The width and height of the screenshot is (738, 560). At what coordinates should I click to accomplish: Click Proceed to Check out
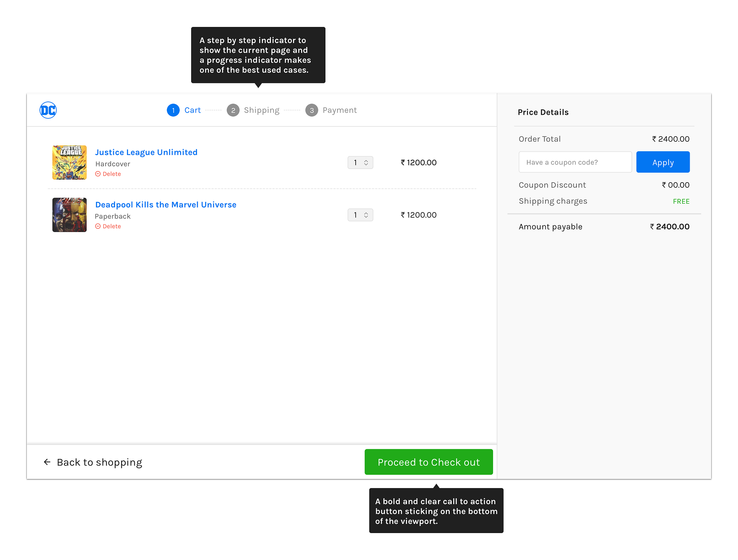tap(428, 462)
